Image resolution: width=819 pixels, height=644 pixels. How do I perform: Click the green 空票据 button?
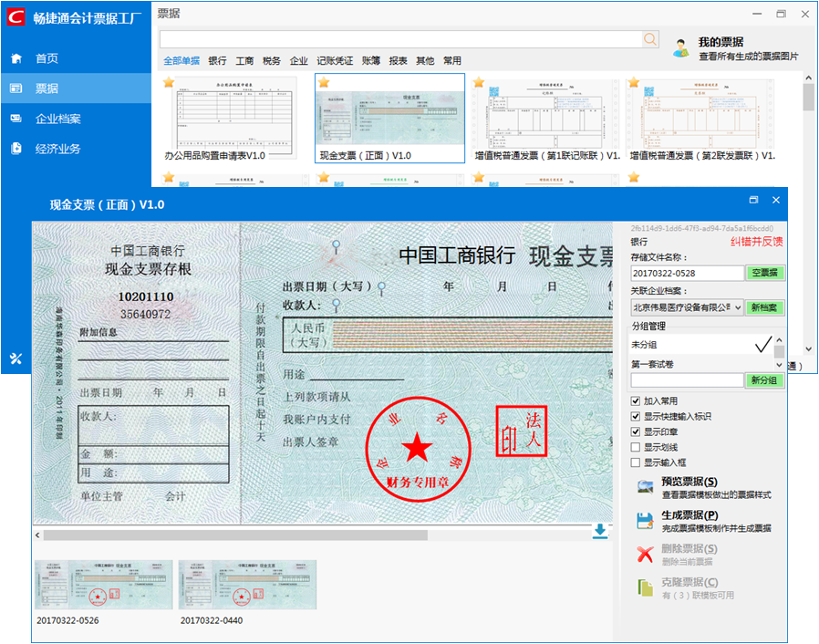764,273
